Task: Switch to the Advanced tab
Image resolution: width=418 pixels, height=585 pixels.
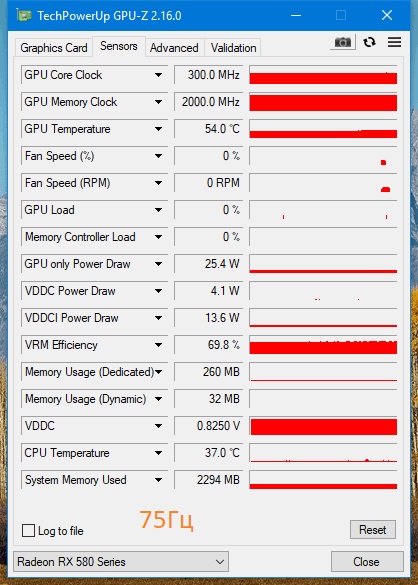Action: point(174,48)
